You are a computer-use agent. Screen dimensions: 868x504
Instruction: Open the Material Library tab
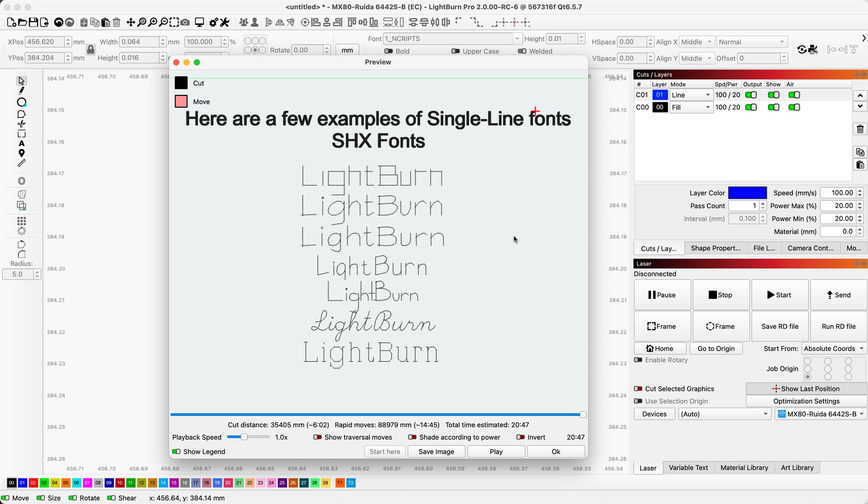click(744, 468)
